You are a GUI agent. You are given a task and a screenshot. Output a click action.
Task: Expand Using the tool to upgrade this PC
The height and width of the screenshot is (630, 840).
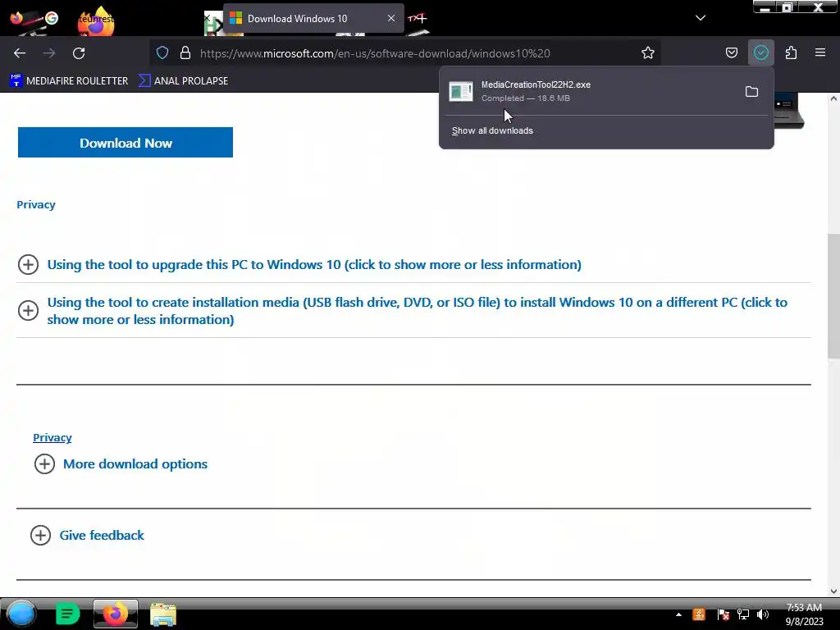tap(314, 265)
